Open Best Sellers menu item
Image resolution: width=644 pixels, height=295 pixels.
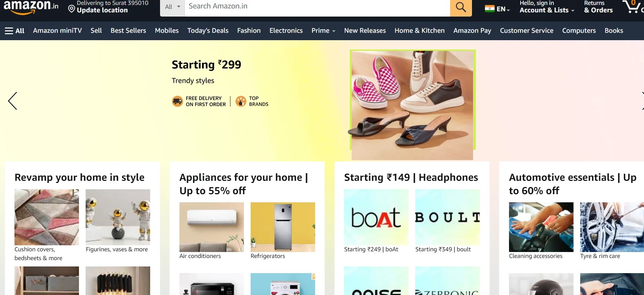[x=128, y=31]
